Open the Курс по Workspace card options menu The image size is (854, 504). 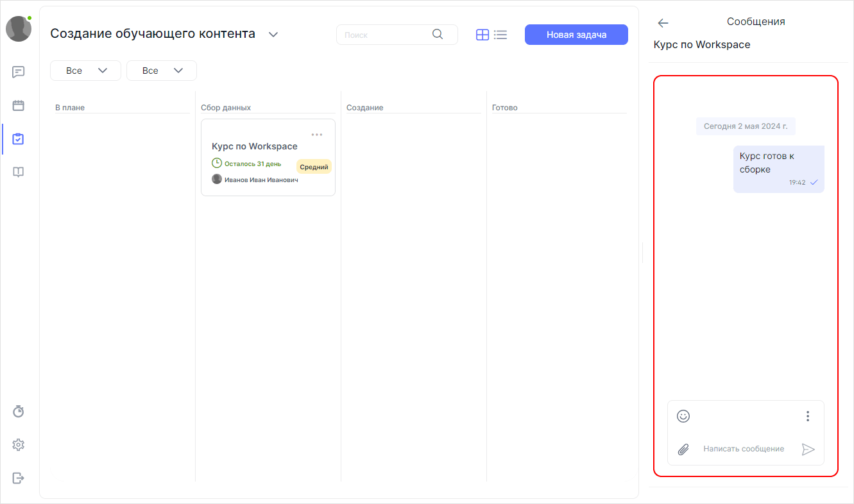pyautogui.click(x=316, y=134)
